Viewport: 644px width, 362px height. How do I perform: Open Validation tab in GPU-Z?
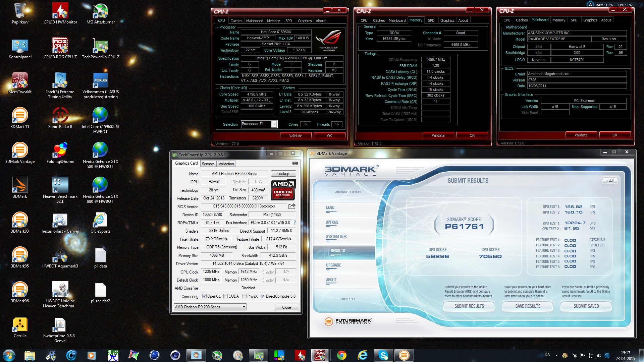[x=226, y=164]
